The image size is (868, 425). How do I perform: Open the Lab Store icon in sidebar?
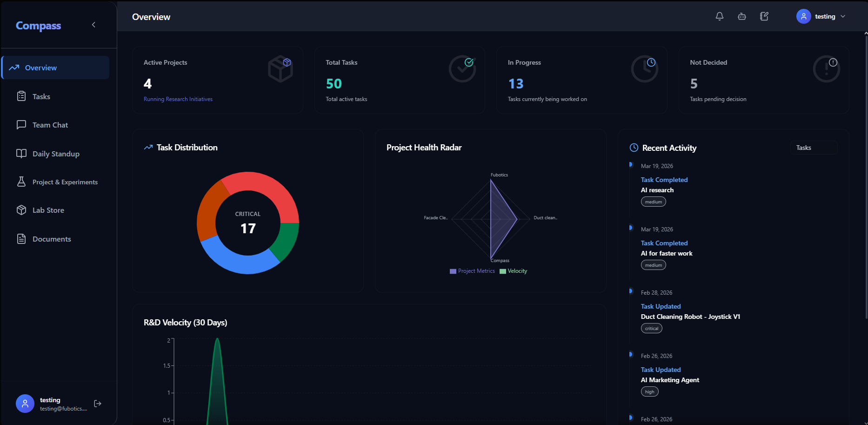(x=21, y=210)
